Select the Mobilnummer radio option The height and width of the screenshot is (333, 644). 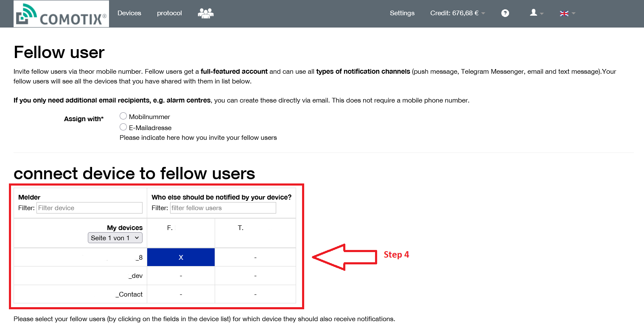click(123, 116)
